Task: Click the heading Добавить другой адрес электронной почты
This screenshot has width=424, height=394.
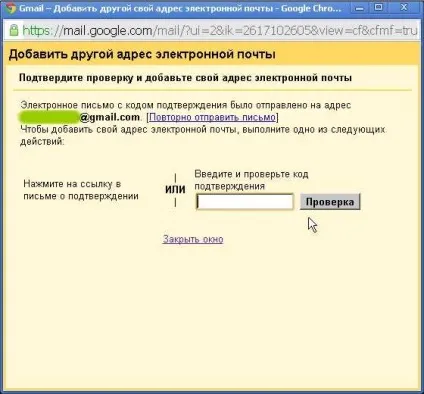Action: [x=142, y=54]
